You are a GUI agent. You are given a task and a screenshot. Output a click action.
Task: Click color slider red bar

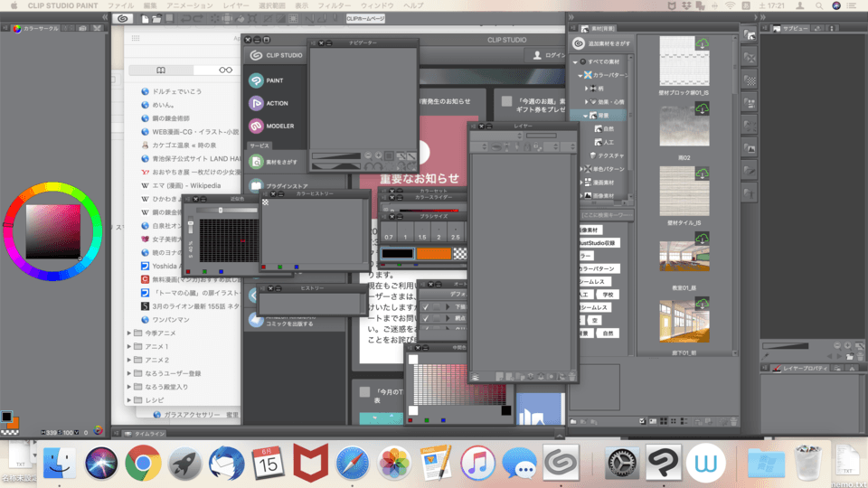pos(429,211)
